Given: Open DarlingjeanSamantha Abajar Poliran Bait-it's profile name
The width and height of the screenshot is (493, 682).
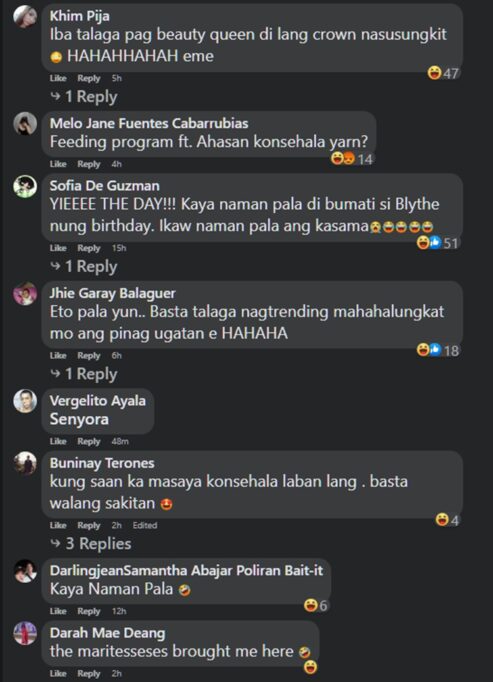Looking at the screenshot, I should pos(186,570).
